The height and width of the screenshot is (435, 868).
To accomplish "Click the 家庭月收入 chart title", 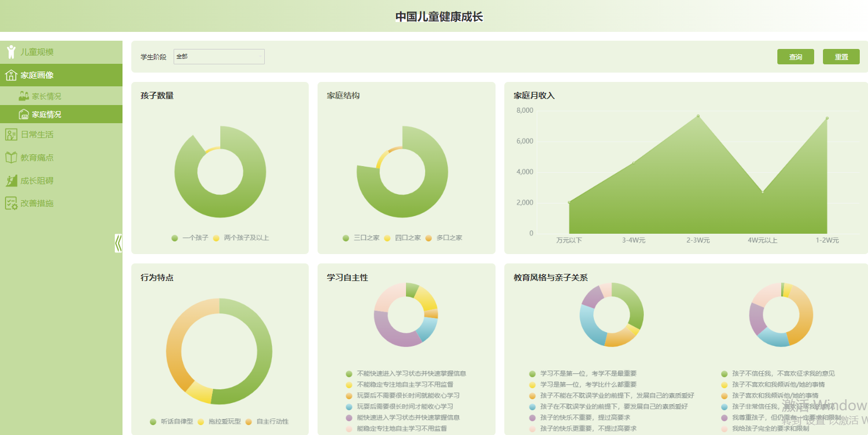I will pos(534,95).
